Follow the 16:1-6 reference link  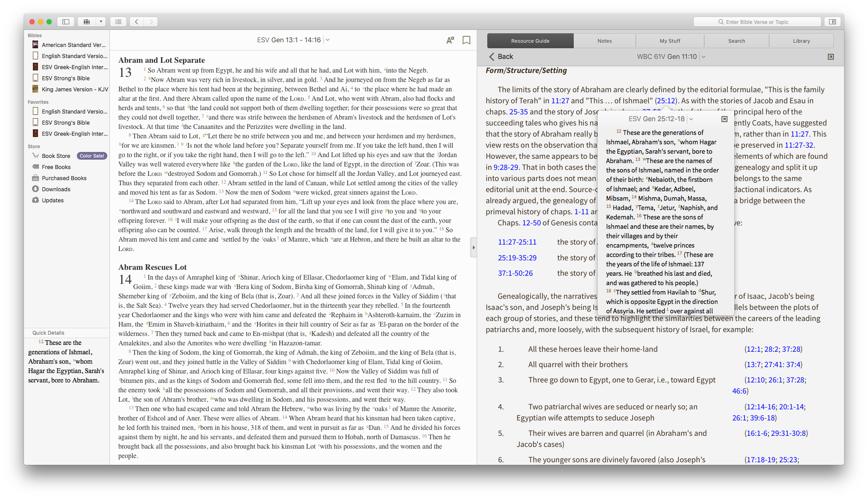pyautogui.click(x=757, y=433)
